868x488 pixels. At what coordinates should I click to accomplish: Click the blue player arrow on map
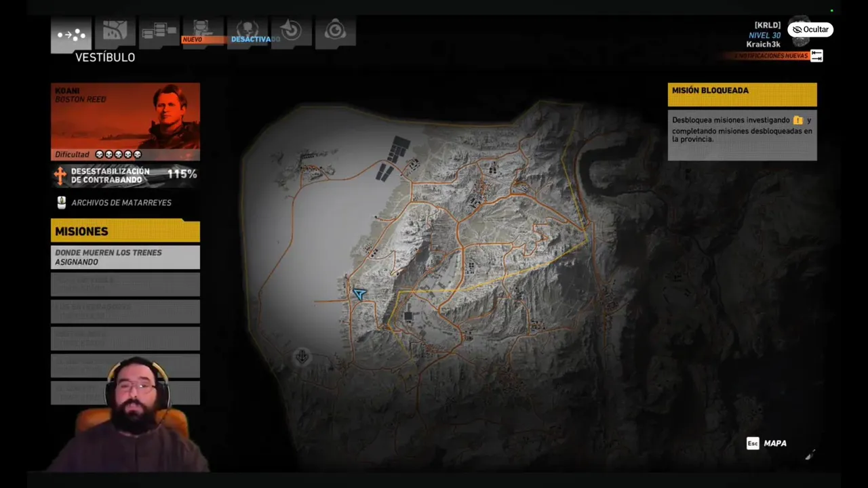point(359,293)
